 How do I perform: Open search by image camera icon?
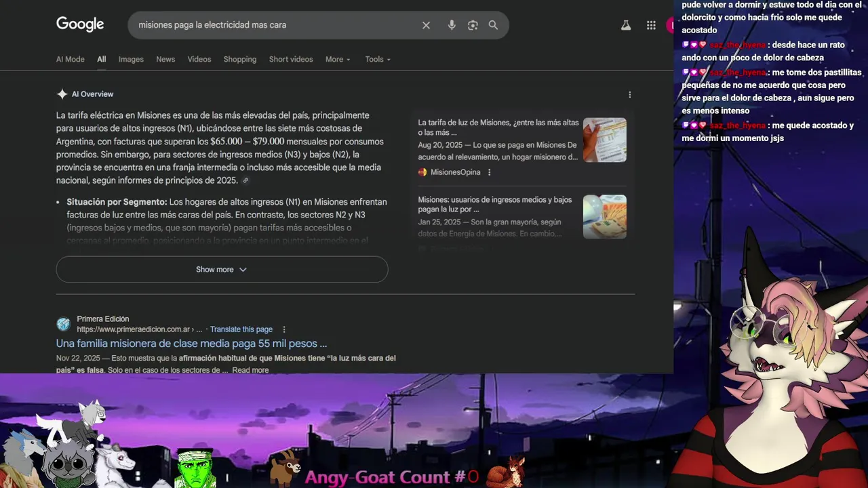pyautogui.click(x=473, y=25)
